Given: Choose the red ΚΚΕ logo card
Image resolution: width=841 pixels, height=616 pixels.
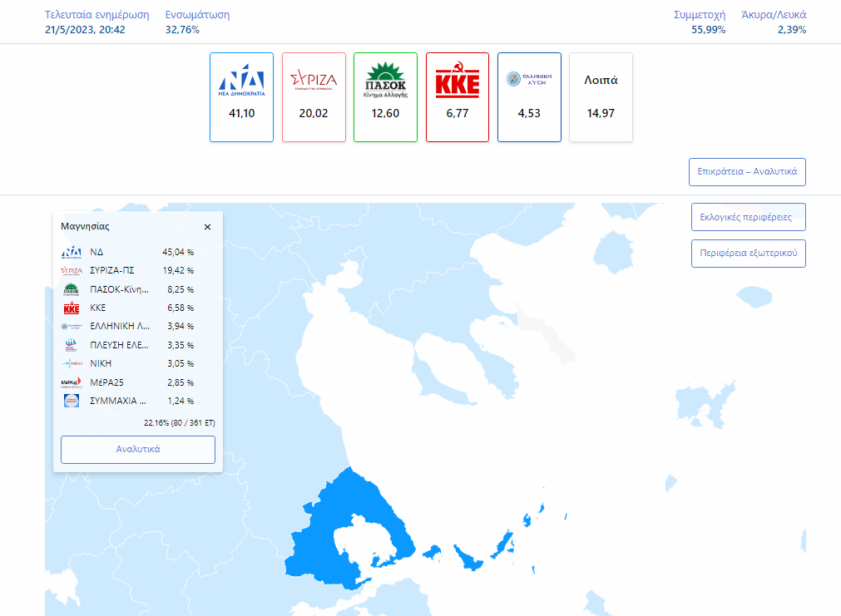Looking at the screenshot, I should tap(458, 96).
